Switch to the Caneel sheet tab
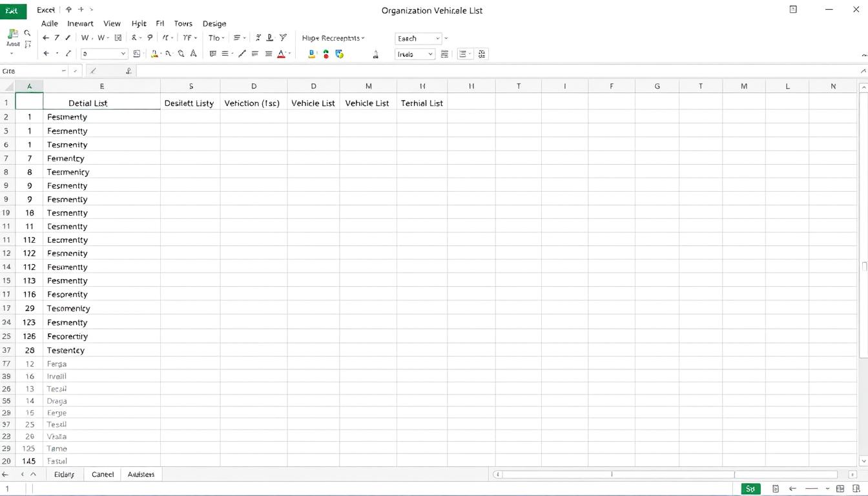Viewport: 868px width, 496px height. 103,474
